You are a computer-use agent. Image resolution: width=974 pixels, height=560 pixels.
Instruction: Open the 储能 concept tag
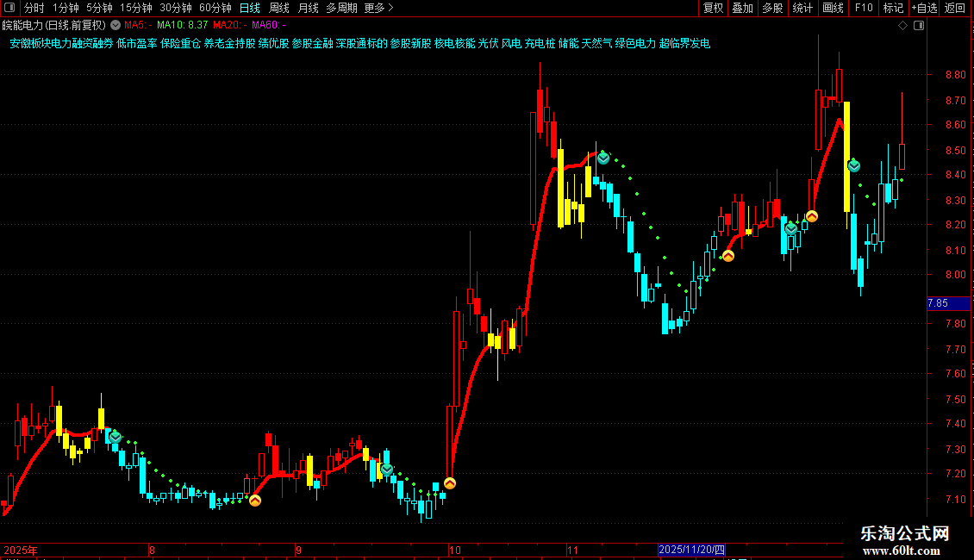[568, 43]
